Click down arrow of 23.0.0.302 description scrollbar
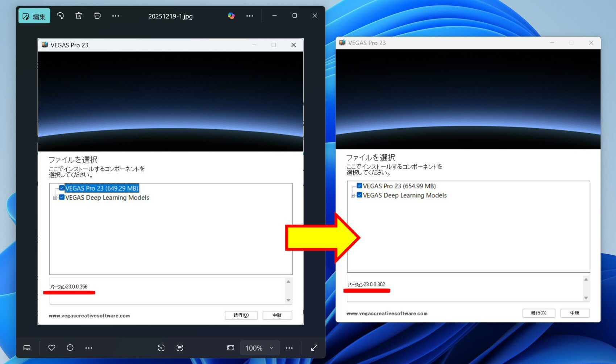Viewport: 616px width, 364px height. click(x=586, y=298)
